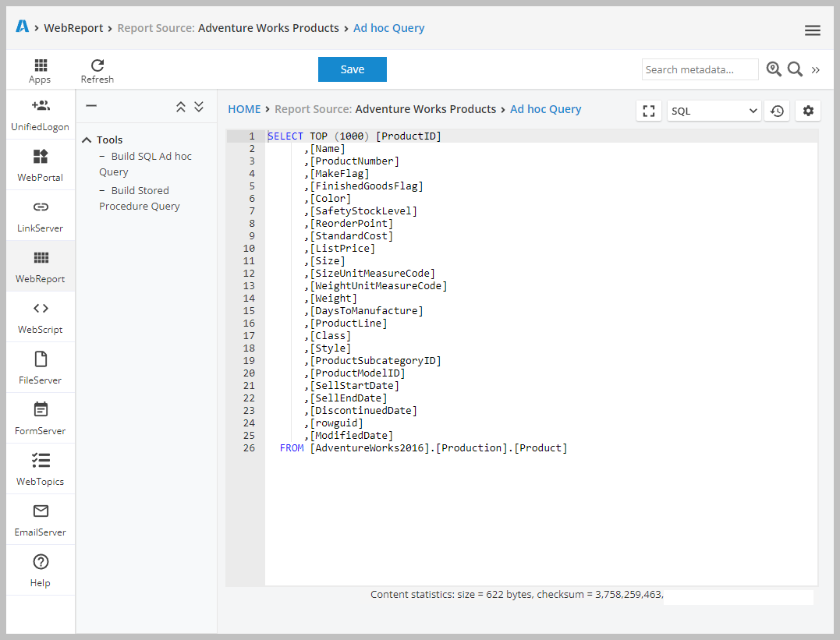Click the zoom search magnifier icon

[x=774, y=69]
